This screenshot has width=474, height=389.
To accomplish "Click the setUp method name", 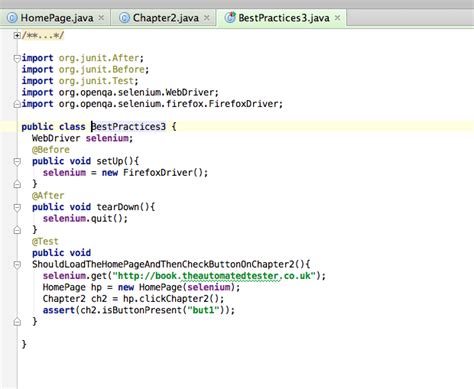I will [110, 161].
